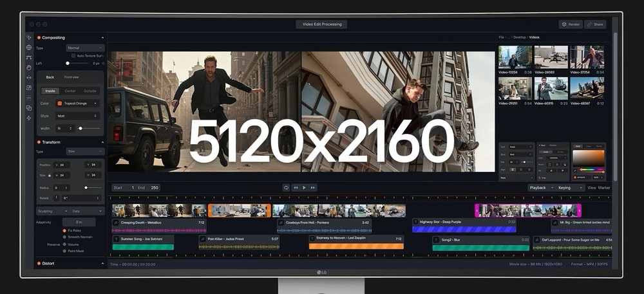Open the View timeline menu
The width and height of the screenshot is (644, 294).
point(591,188)
